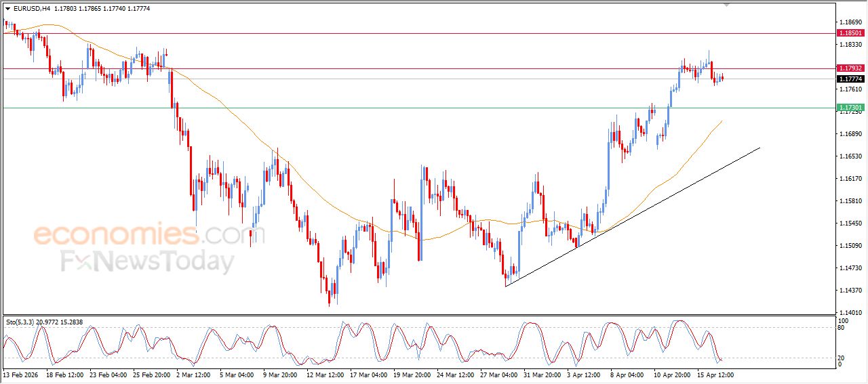
Task: Click the gray chart shift triangle at top
Action: pos(727,5)
